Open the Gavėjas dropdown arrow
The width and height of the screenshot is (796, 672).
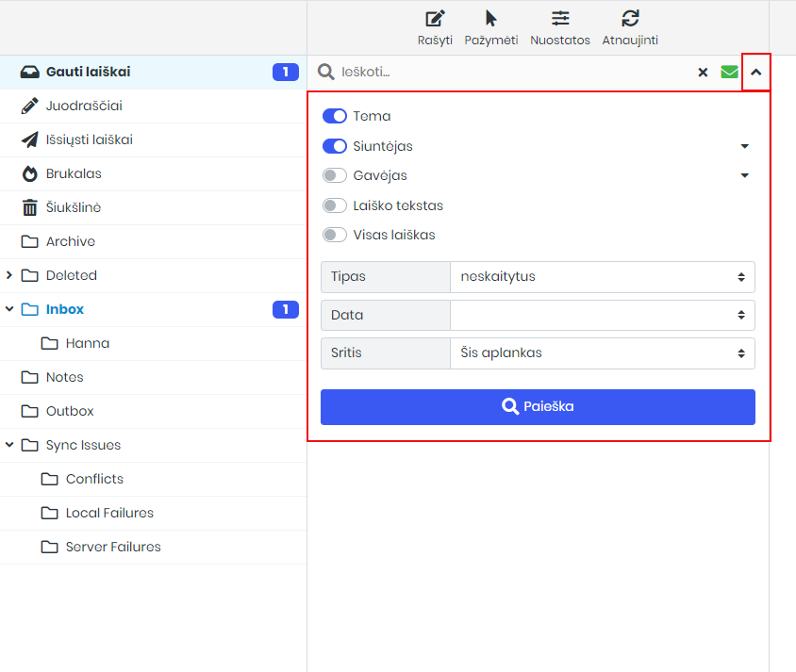pyautogui.click(x=745, y=175)
